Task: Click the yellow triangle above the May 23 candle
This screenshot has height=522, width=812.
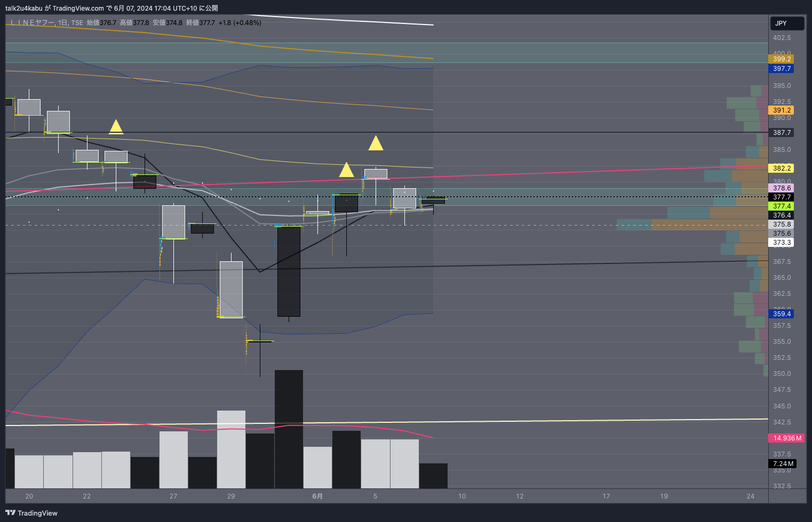Action: point(116,127)
